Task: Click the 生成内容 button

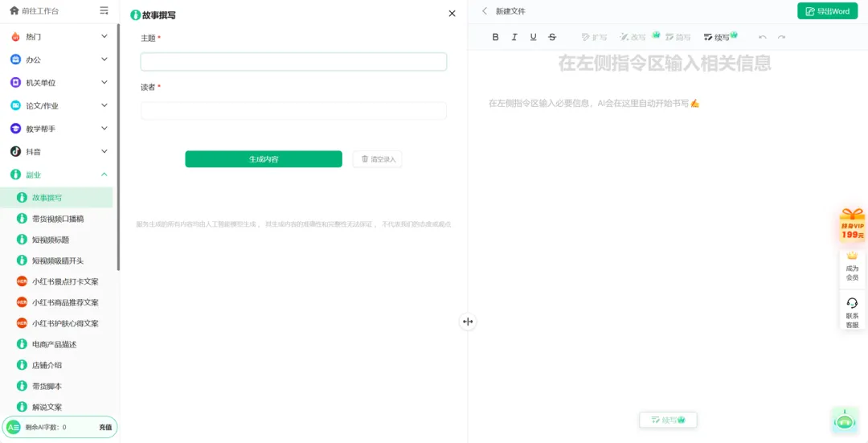Action: coord(264,159)
